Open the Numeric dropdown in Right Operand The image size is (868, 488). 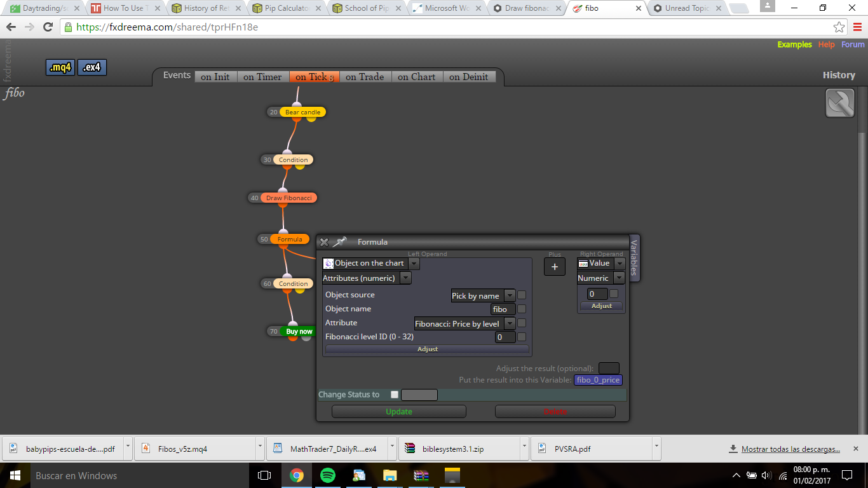point(619,278)
